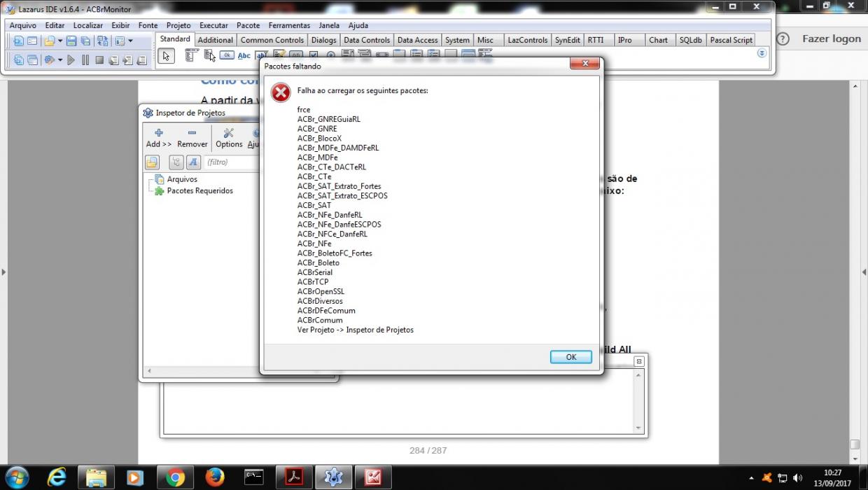Image resolution: width=868 pixels, height=490 pixels.
Task: Click the Fazer logon link
Action: 832,38
